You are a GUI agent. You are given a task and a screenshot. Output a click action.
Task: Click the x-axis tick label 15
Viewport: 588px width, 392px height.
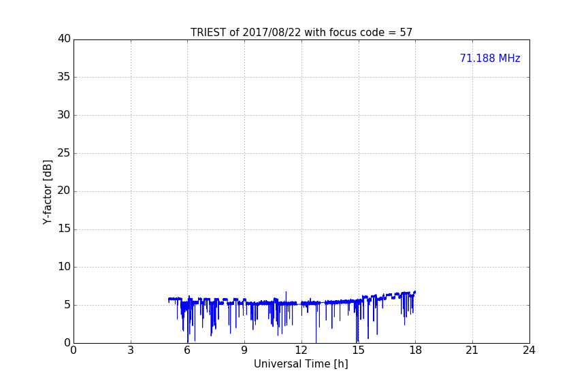[x=358, y=350]
